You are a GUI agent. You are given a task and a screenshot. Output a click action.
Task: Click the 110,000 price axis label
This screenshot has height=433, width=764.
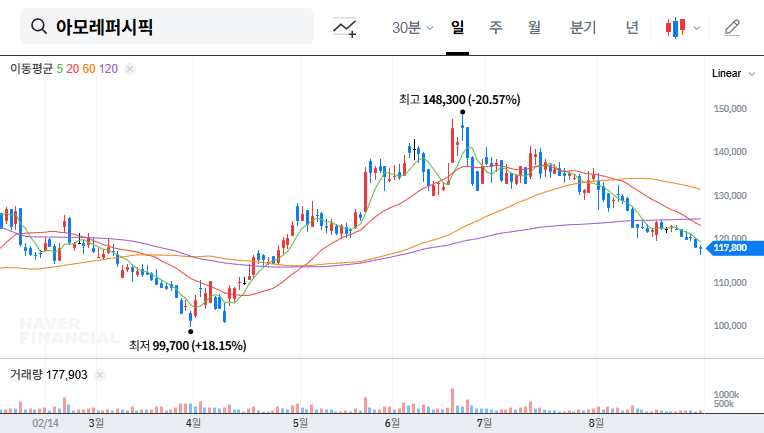pos(730,282)
